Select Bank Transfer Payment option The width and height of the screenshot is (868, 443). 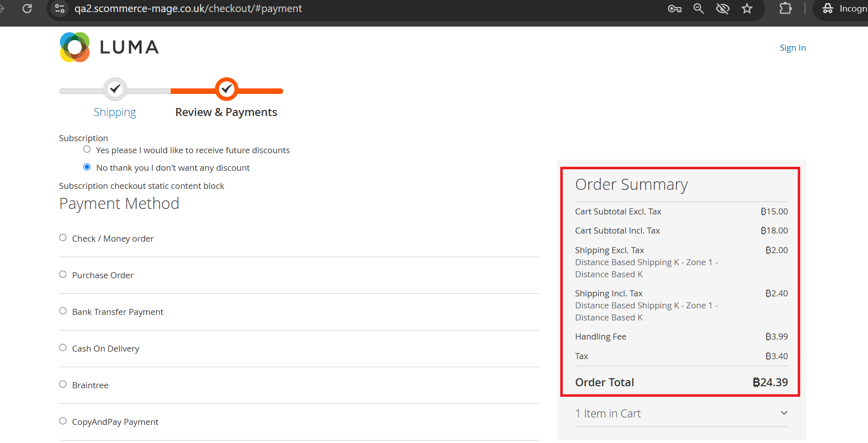[63, 311]
